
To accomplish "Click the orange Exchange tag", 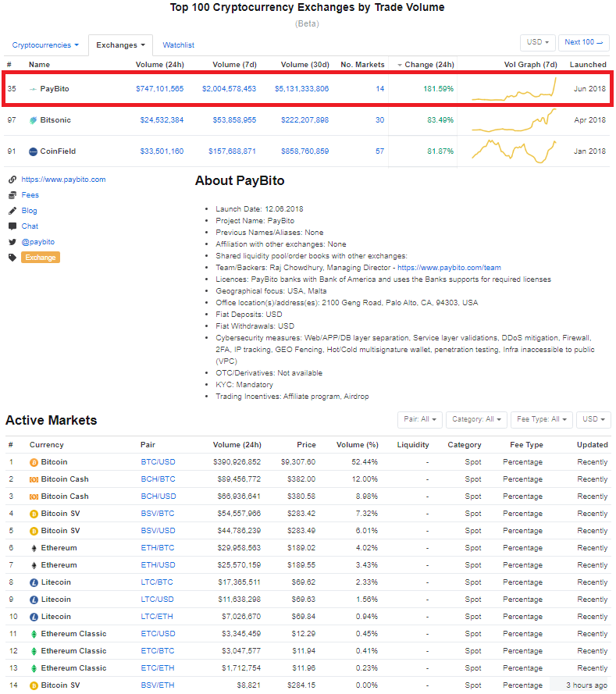I will point(41,258).
